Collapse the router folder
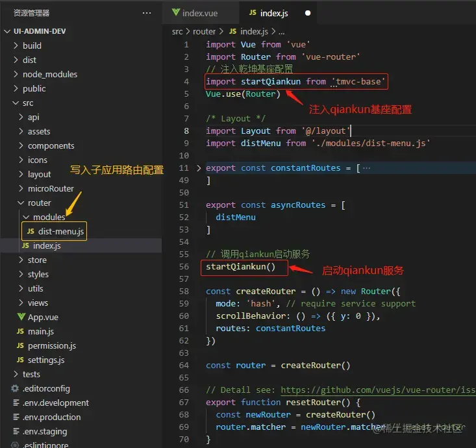The image size is (476, 448). pos(21,203)
